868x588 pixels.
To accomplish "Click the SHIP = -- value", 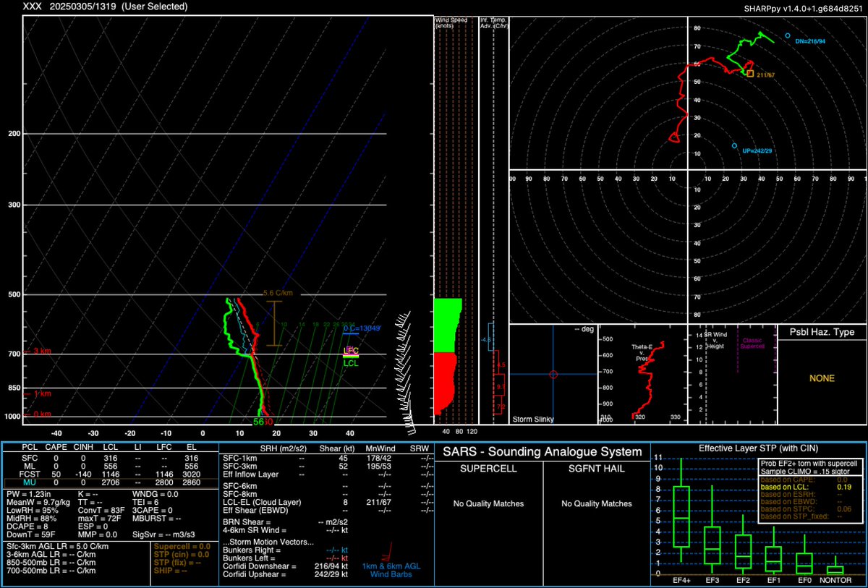I will [172, 569].
